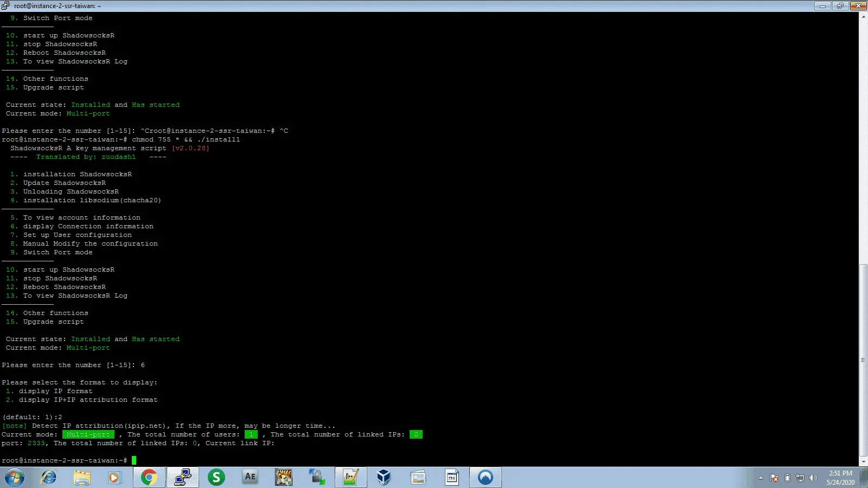Click 'Translated by: zuudash1' text

[x=86, y=157]
